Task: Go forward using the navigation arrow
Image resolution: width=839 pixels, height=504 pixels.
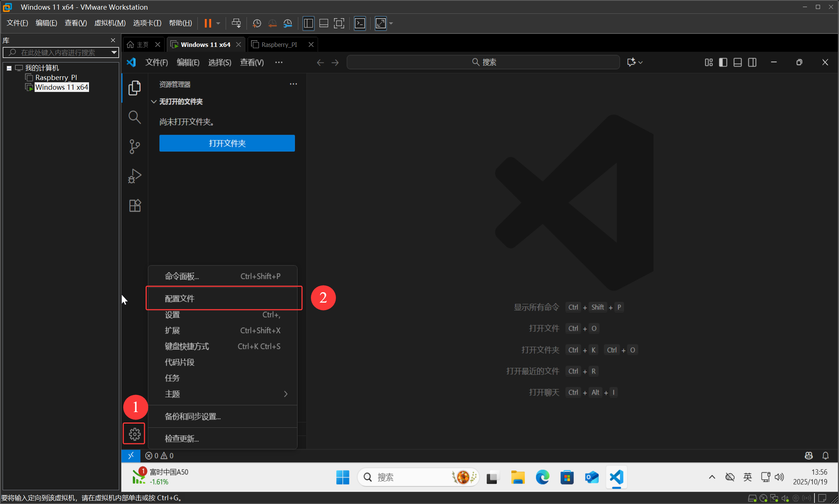Action: [x=335, y=63]
